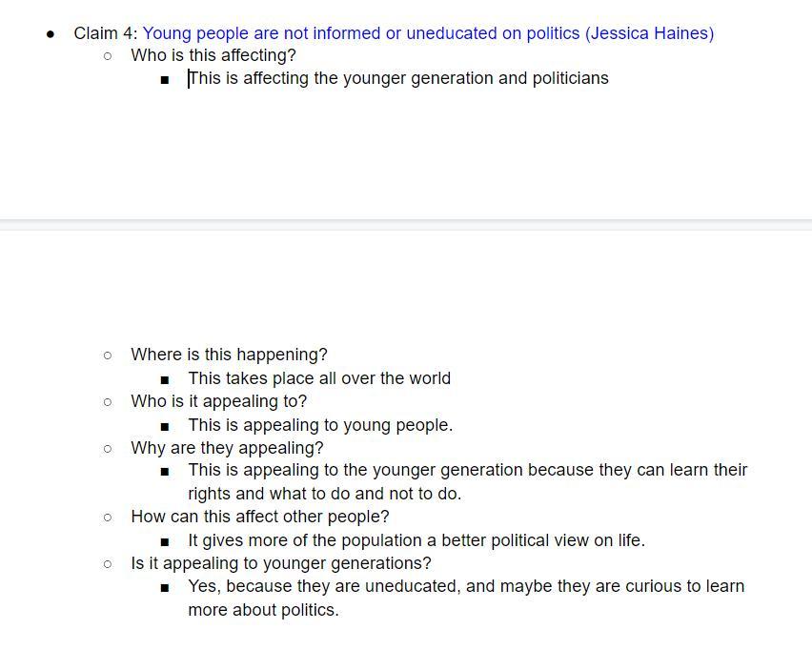Click the "Who is it appealing to?" line
The image size is (812, 650).
[x=218, y=401]
